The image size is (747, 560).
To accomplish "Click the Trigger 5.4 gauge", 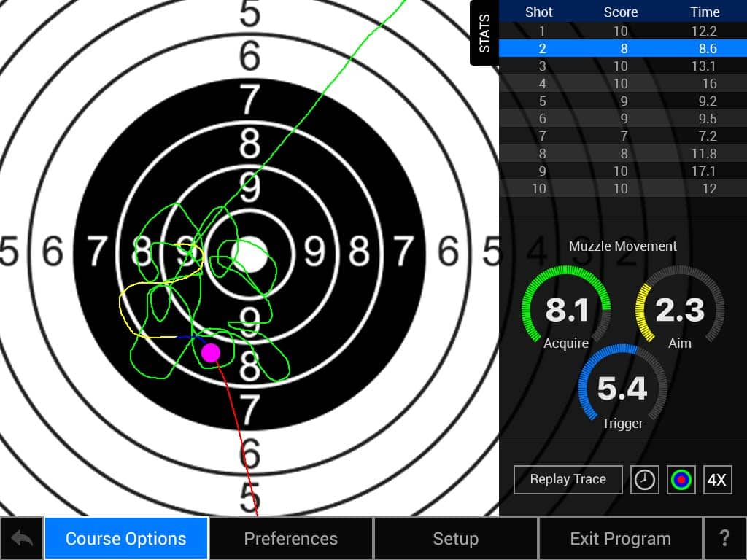I will tap(622, 387).
